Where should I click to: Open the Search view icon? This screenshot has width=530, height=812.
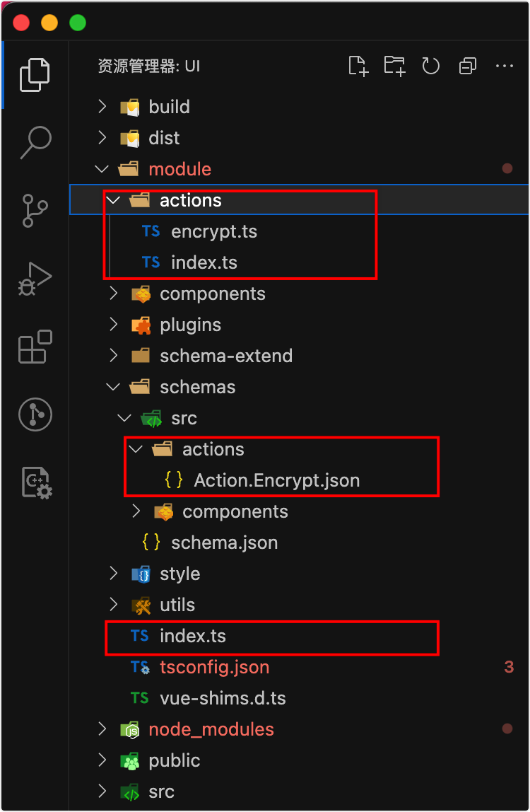[x=35, y=142]
